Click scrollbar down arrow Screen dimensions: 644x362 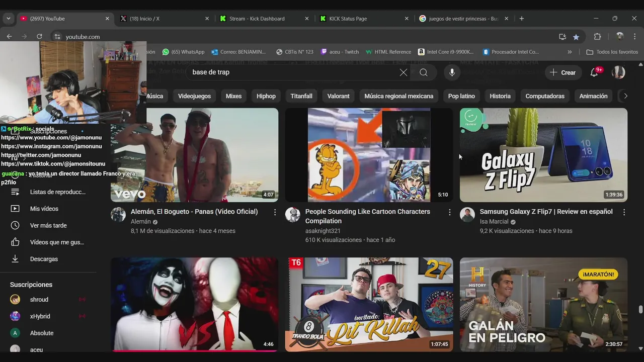(640, 348)
